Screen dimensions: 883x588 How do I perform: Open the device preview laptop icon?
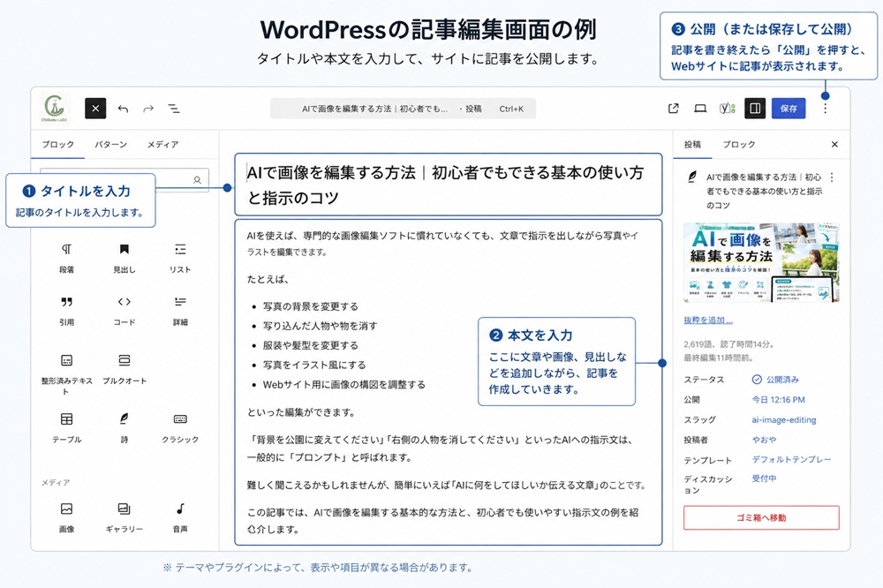pos(700,108)
